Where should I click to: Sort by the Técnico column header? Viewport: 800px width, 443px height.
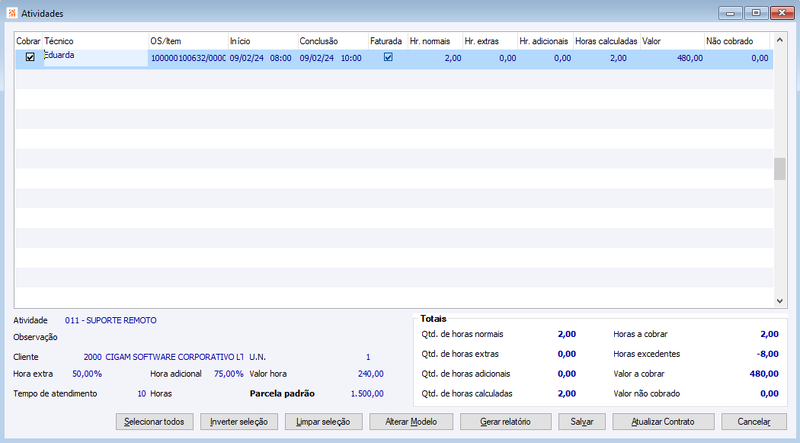pyautogui.click(x=95, y=41)
